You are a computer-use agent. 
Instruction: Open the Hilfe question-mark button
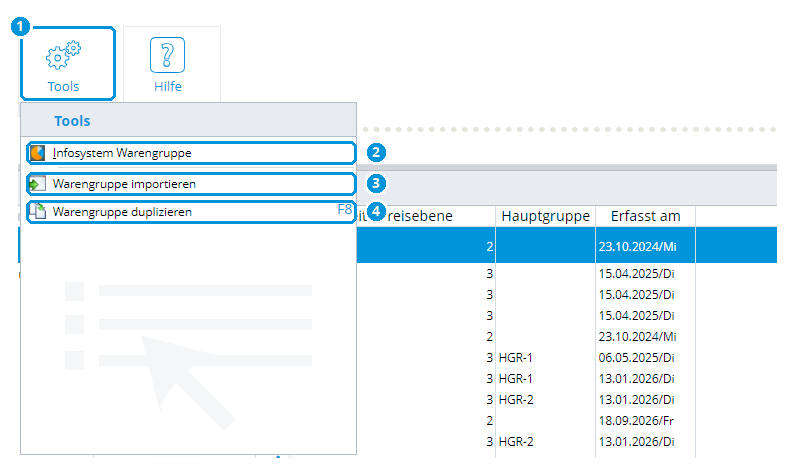(172, 64)
